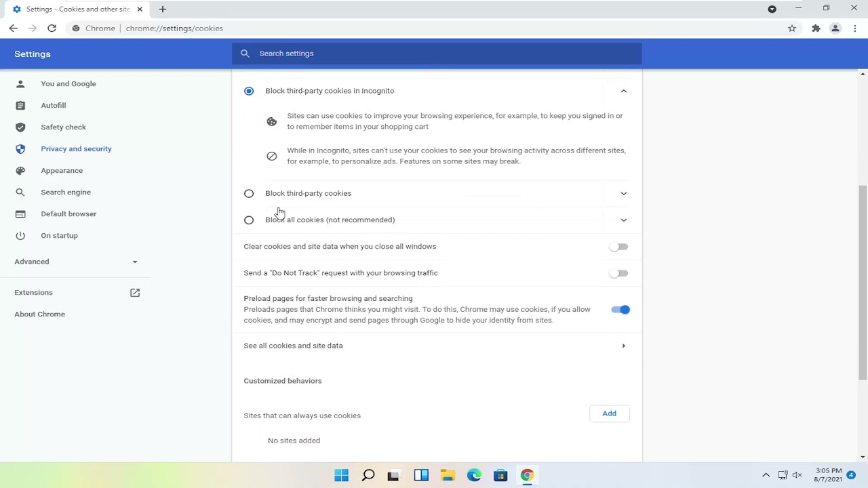This screenshot has width=868, height=488.
Task: Select Block third-party cookies in Incognito
Action: click(249, 91)
